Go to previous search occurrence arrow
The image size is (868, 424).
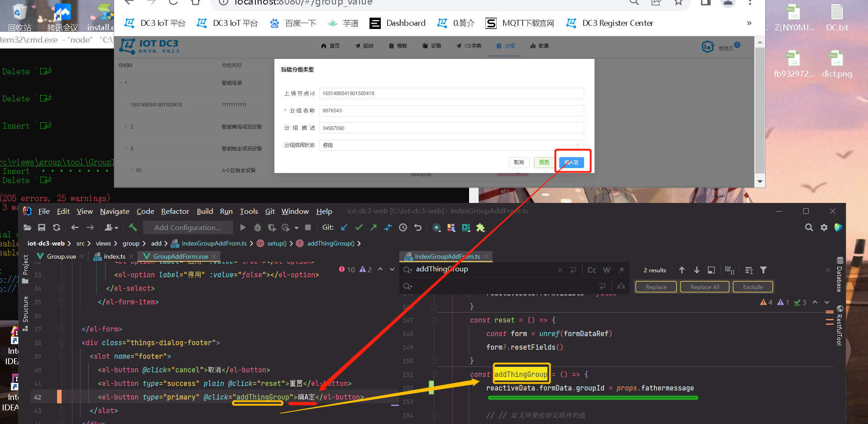tap(682, 270)
